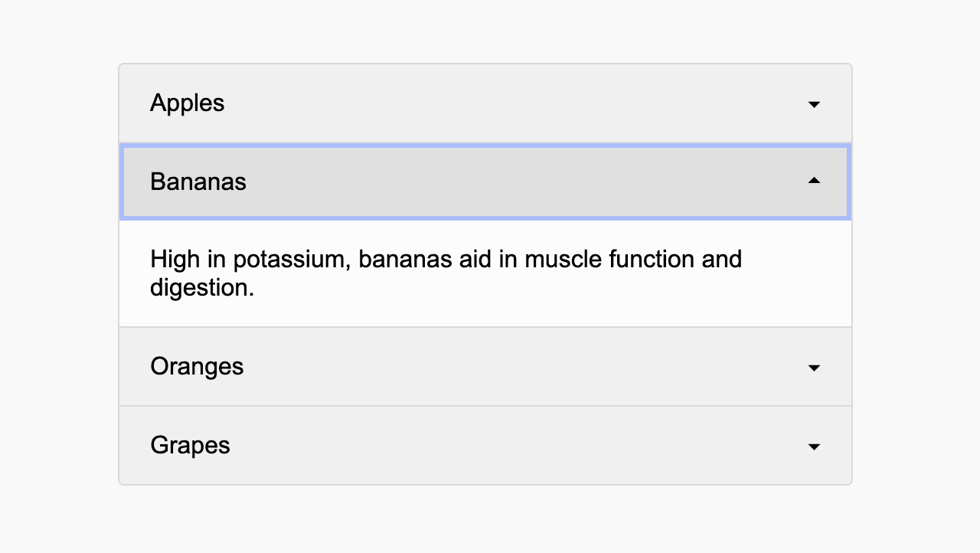Click the up arrow on Bananas row
This screenshot has width=980, height=553.
click(x=814, y=181)
